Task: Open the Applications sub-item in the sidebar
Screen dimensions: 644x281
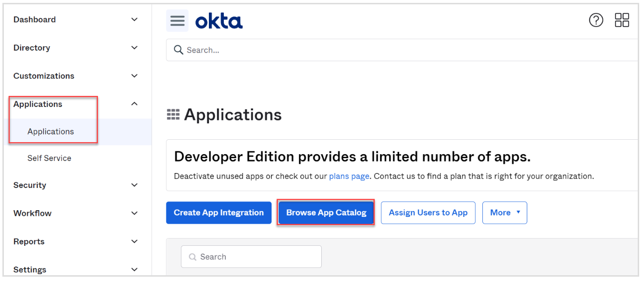Action: click(x=51, y=131)
